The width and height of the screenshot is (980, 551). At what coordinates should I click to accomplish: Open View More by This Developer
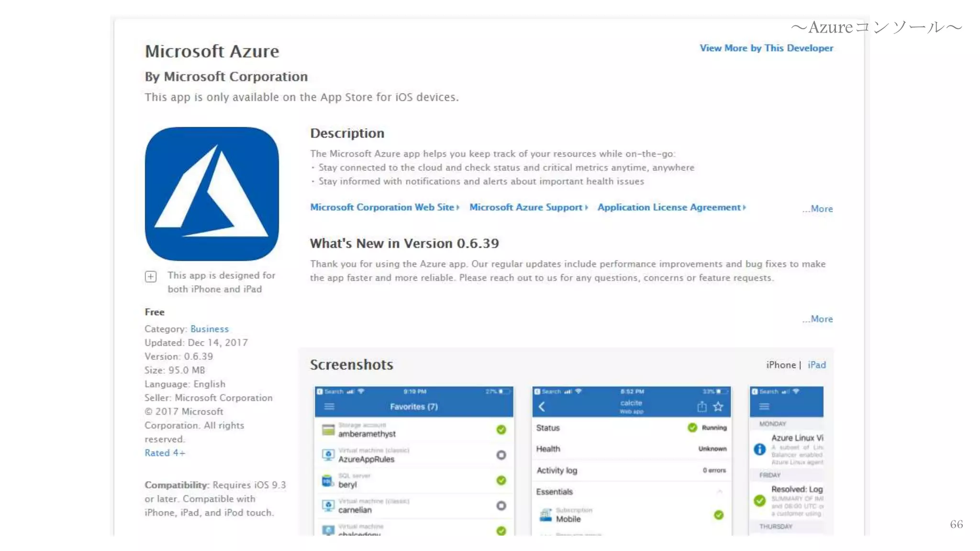pyautogui.click(x=766, y=48)
